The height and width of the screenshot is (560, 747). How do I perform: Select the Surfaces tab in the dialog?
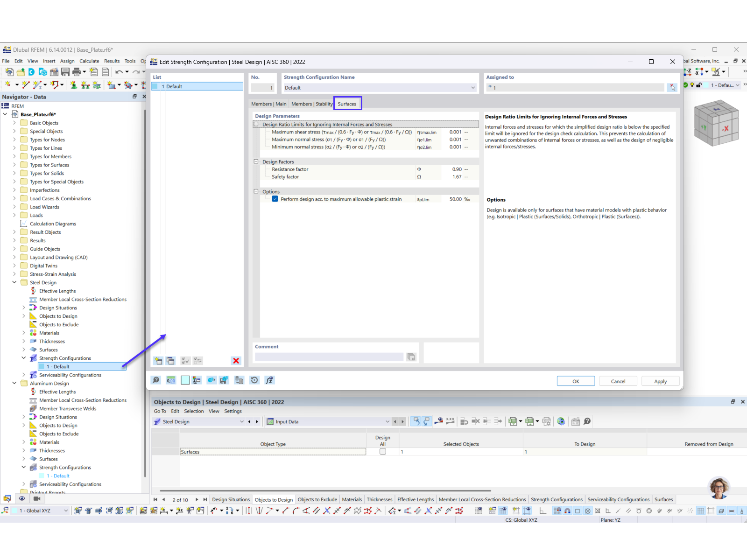[x=347, y=104]
